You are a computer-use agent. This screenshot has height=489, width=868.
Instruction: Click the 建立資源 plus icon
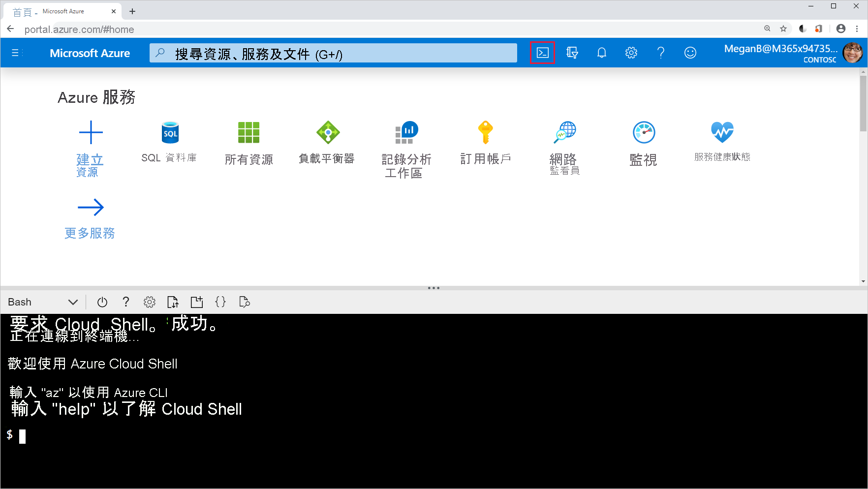coord(91,132)
